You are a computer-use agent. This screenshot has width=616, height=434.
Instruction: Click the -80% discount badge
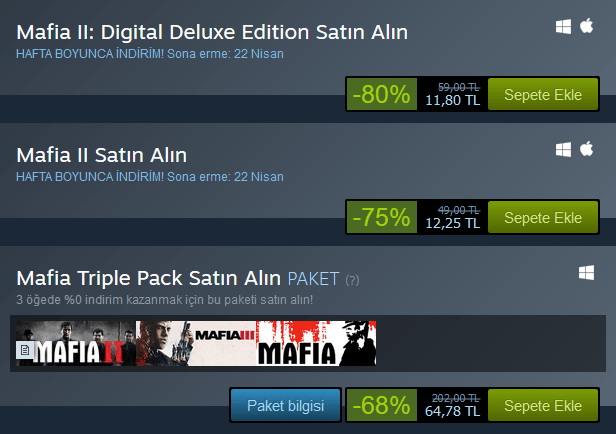click(x=381, y=94)
